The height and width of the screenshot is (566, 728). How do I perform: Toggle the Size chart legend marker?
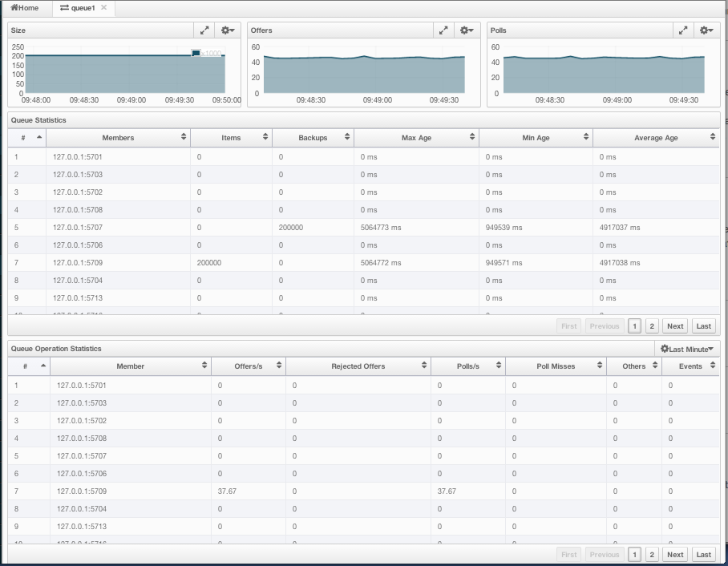pyautogui.click(x=196, y=54)
